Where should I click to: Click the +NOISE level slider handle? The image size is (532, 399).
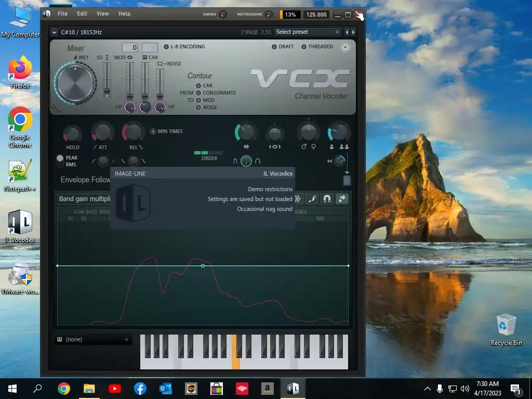[x=160, y=97]
